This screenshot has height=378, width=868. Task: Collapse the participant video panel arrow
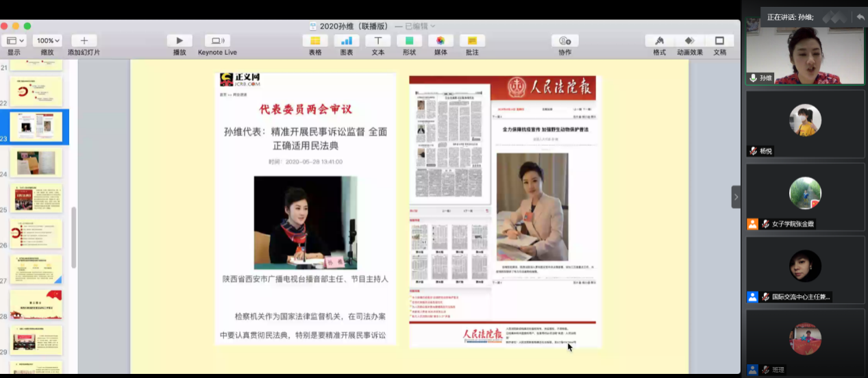pos(736,197)
